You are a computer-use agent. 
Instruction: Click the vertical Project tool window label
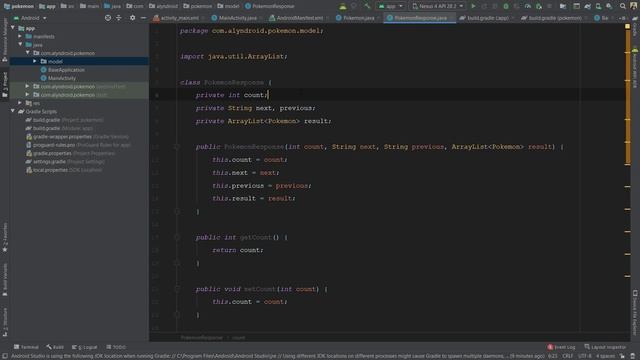click(x=5, y=84)
